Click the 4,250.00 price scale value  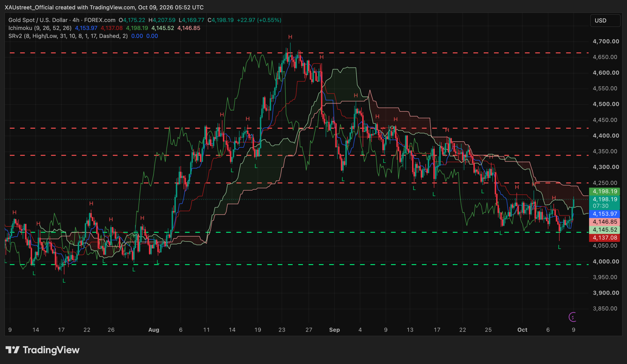605,183
